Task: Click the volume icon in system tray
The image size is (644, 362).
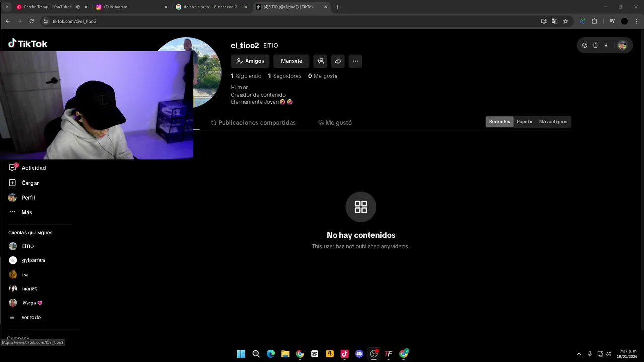Action: [x=609, y=354]
